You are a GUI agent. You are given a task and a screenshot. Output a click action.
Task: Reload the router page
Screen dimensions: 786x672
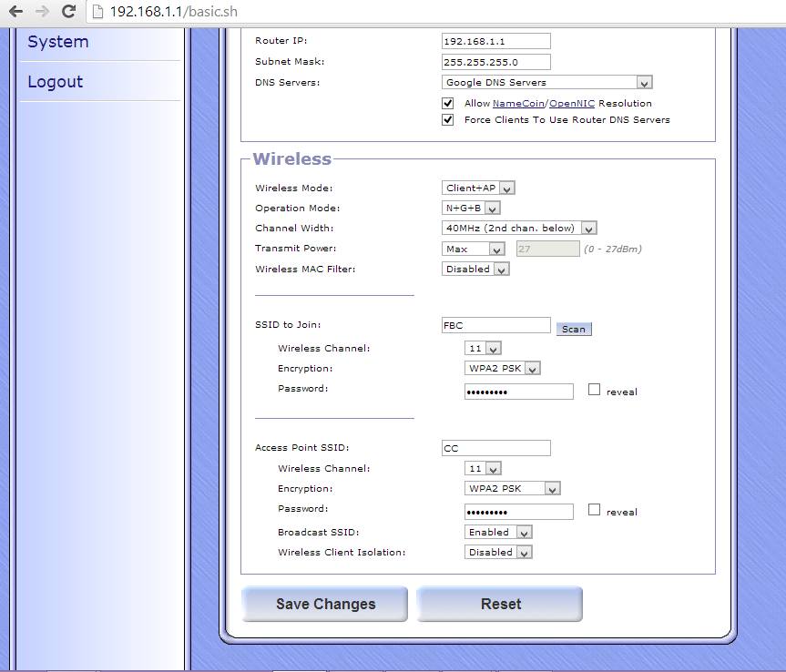point(68,12)
